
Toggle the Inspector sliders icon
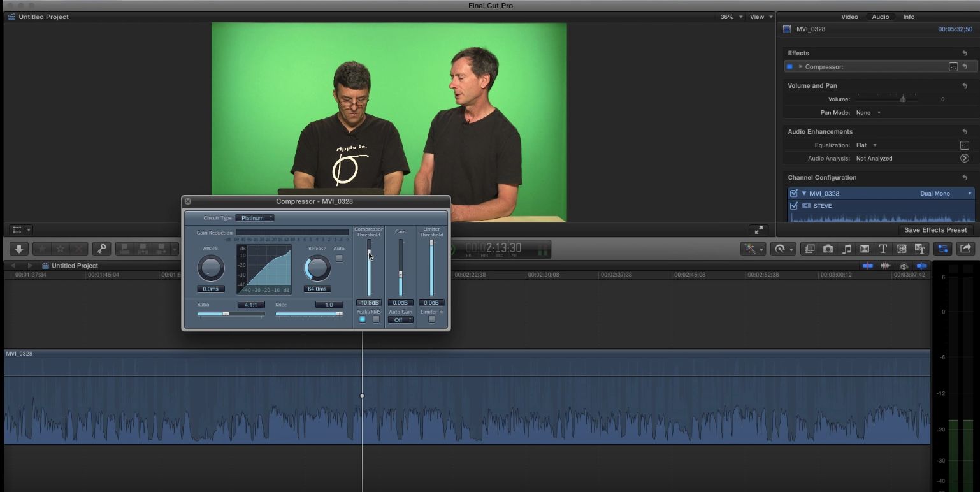pos(944,249)
